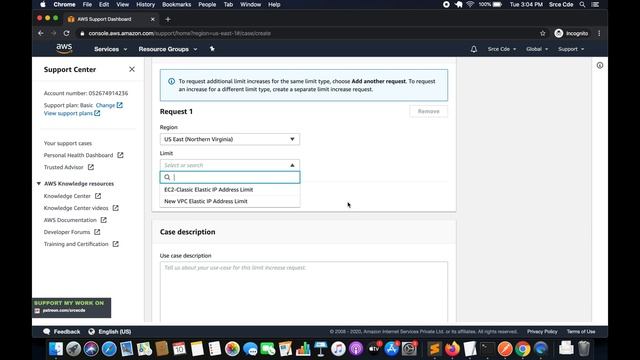Open the info panel icon at right edge
Screen dimensions: 640x360
pos(600,65)
